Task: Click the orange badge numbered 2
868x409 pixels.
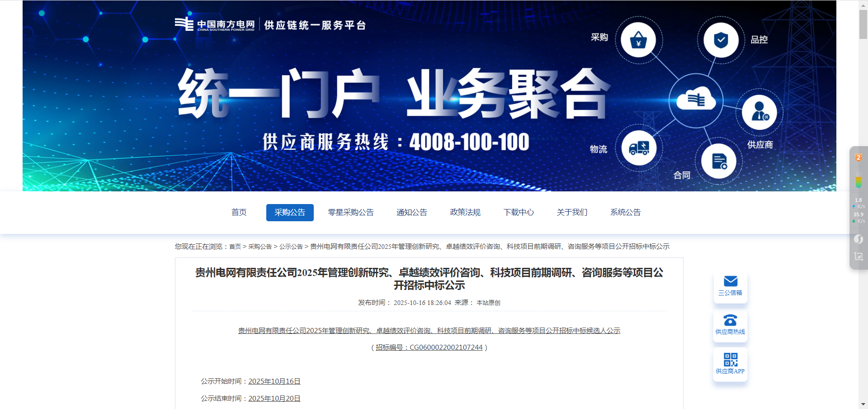Action: click(858, 157)
